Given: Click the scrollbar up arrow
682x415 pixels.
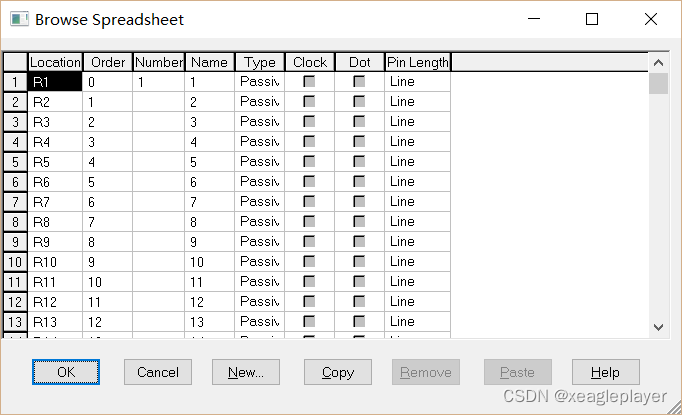Looking at the screenshot, I should pyautogui.click(x=659, y=63).
